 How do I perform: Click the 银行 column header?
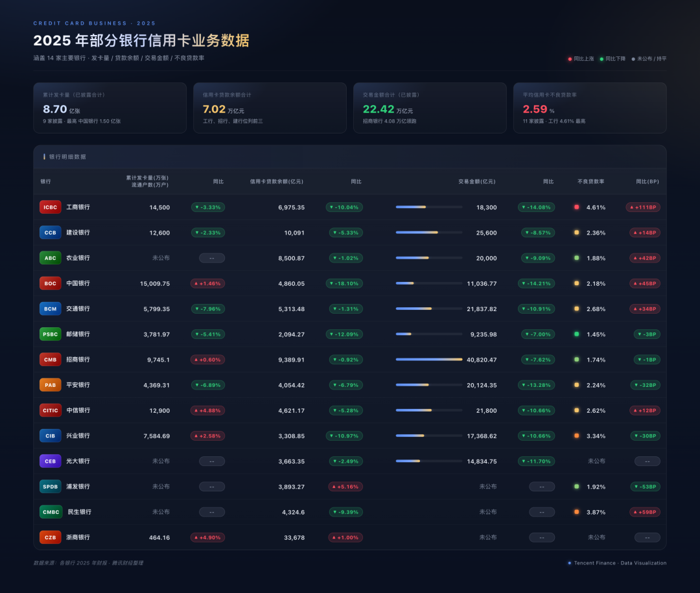[45, 181]
